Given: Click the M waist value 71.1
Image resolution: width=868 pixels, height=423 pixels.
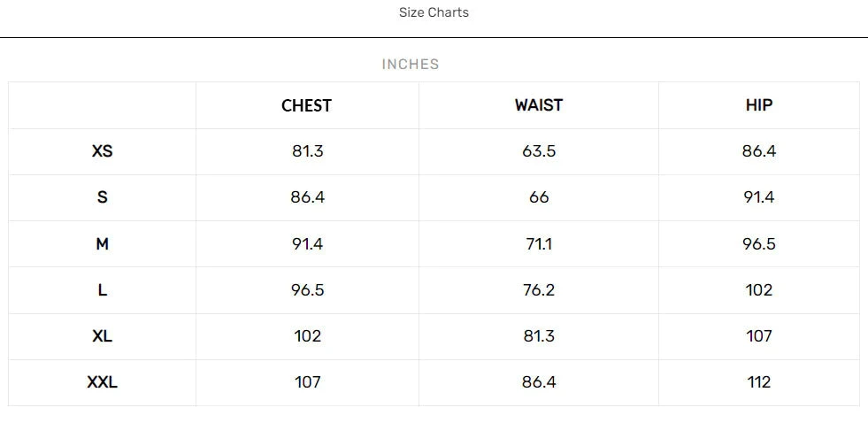Looking at the screenshot, I should 539,243.
